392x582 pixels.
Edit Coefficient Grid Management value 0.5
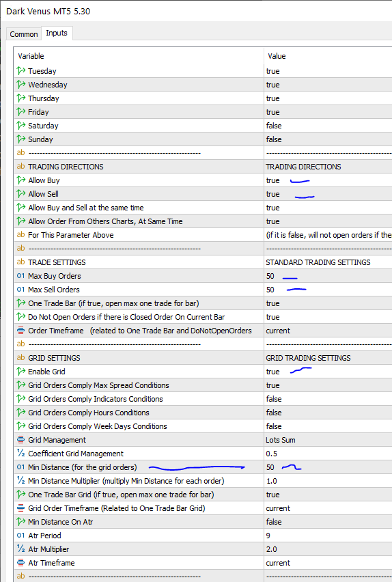272,454
